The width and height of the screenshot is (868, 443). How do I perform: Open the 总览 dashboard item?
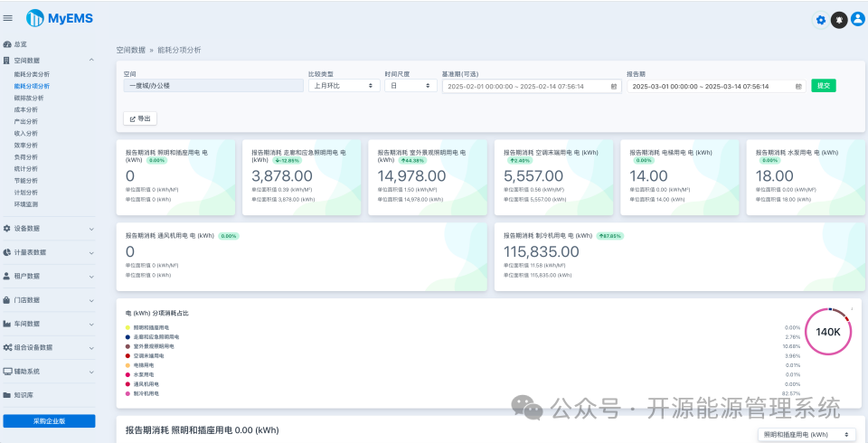(x=21, y=44)
